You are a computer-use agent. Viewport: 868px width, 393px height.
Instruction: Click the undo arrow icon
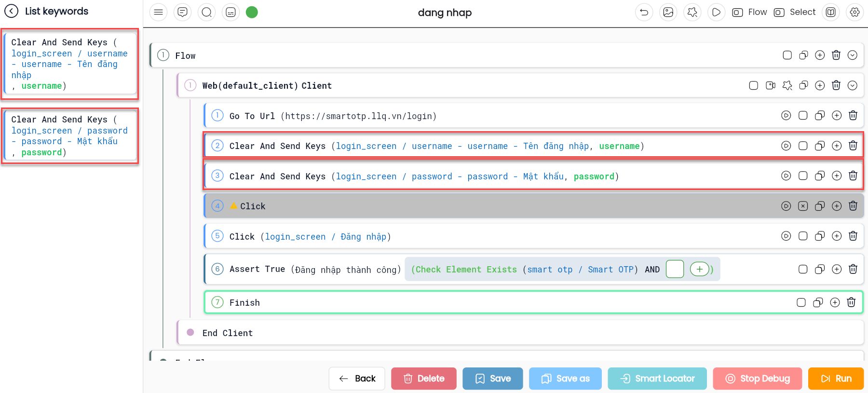644,12
